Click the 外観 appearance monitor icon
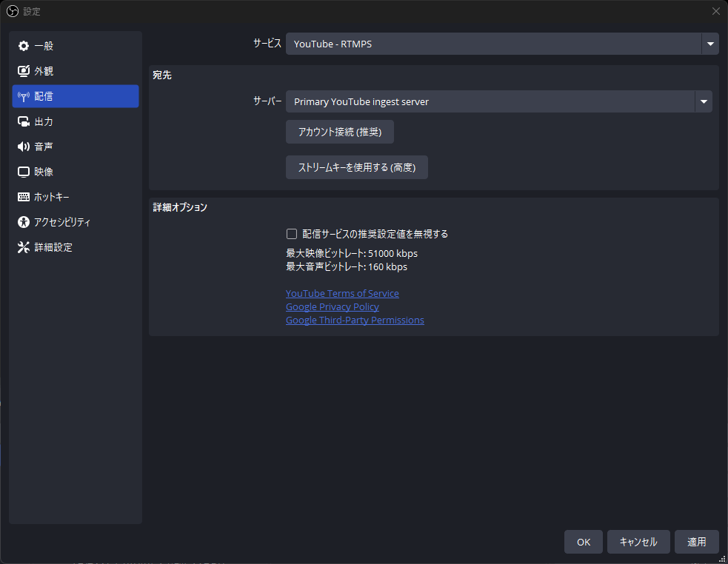The width and height of the screenshot is (728, 564). coord(23,71)
